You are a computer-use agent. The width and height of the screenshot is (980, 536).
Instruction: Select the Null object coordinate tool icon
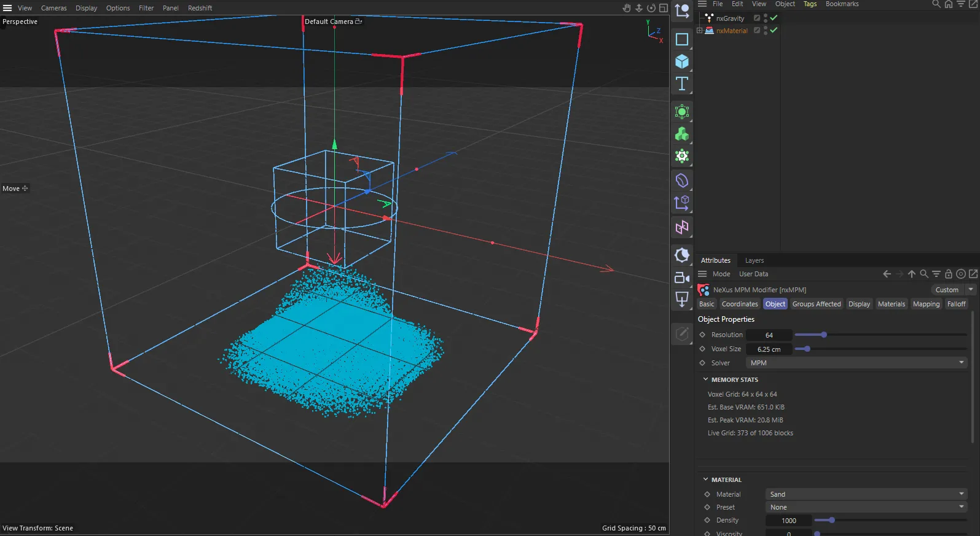[x=682, y=10]
